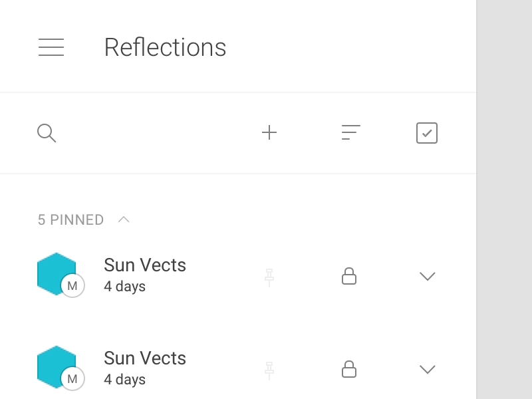Open the bottom Sun Vects entry title
Image resolution: width=532 pixels, height=399 pixels.
145,358
